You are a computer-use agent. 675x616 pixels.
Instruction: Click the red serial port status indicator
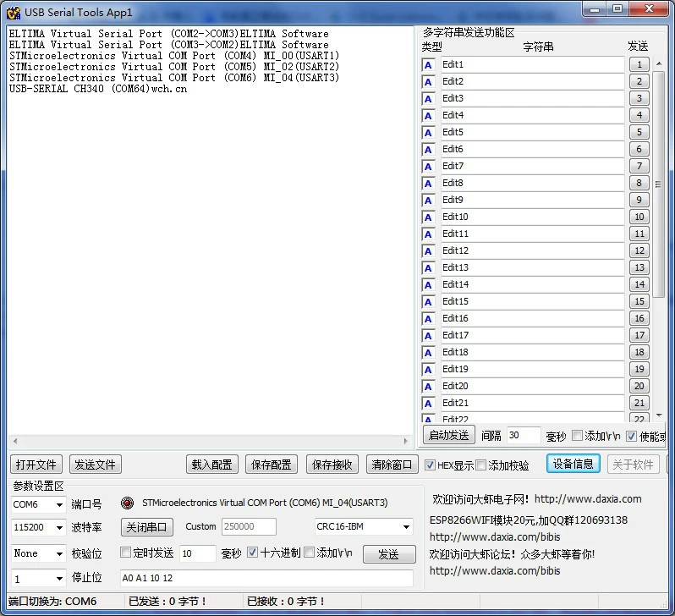click(128, 503)
